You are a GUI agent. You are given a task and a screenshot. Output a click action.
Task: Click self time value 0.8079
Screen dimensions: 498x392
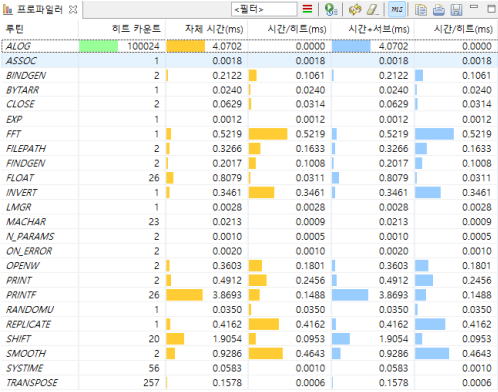coord(227,178)
